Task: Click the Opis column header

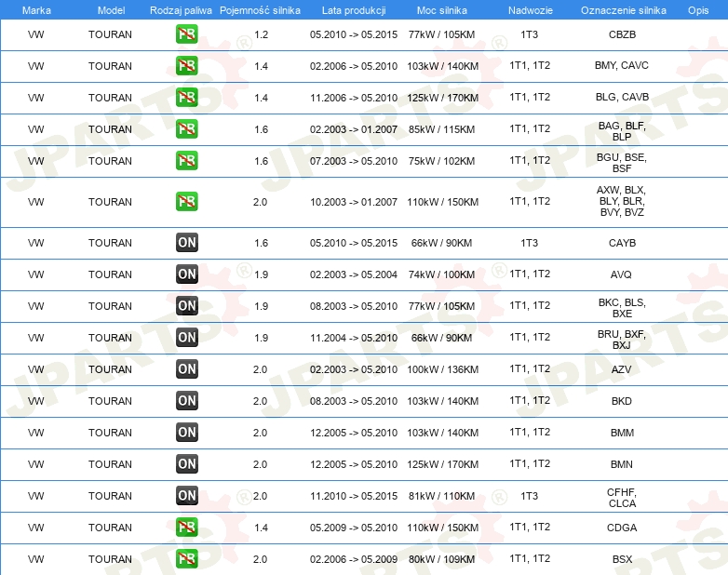Action: [x=698, y=10]
